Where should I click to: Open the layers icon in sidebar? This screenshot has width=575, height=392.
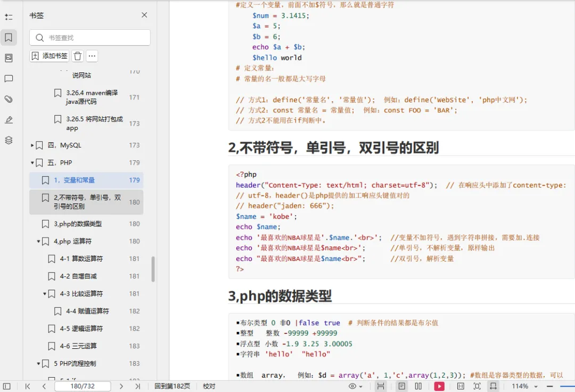(9, 140)
